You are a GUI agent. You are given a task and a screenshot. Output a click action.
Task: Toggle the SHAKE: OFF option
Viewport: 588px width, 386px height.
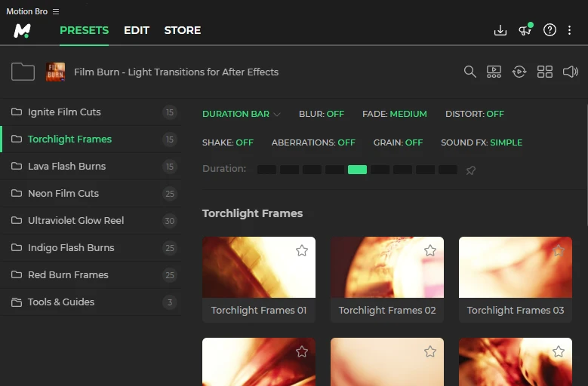228,142
